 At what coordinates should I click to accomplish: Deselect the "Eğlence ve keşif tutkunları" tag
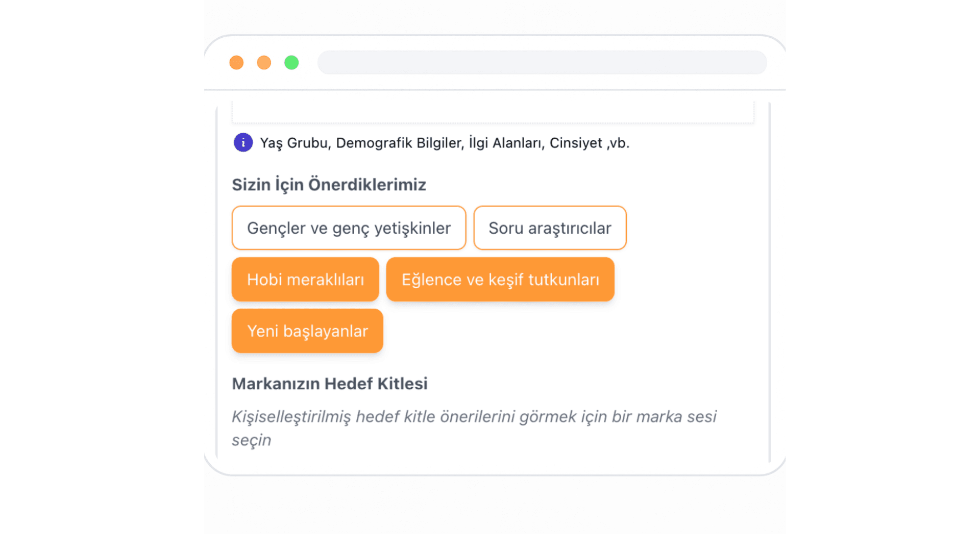click(x=500, y=279)
